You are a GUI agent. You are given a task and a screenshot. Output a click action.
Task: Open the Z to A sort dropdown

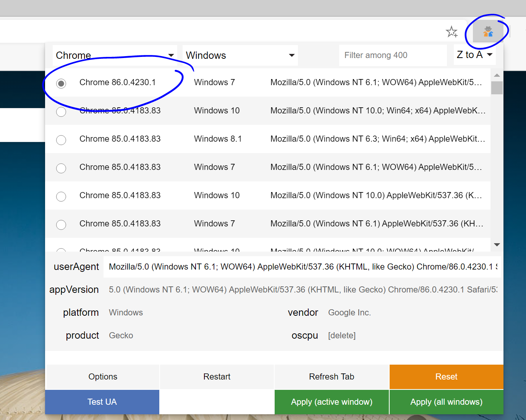(x=475, y=55)
